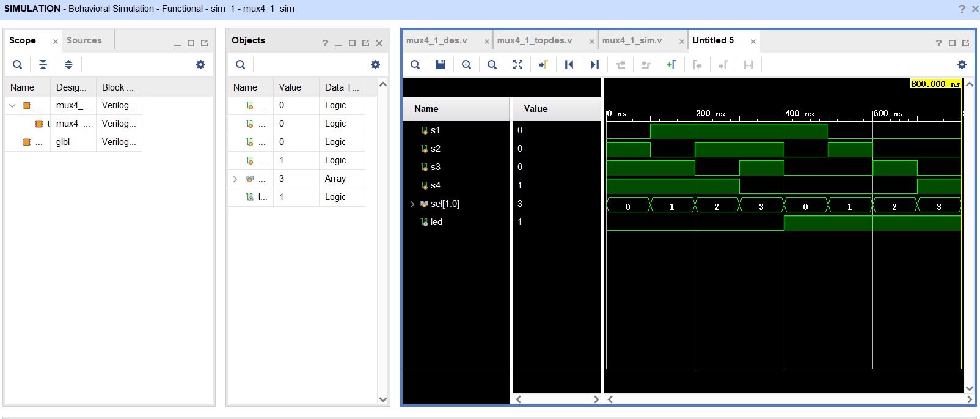Close the Scope tab
The width and height of the screenshot is (980, 419).
(x=56, y=42)
